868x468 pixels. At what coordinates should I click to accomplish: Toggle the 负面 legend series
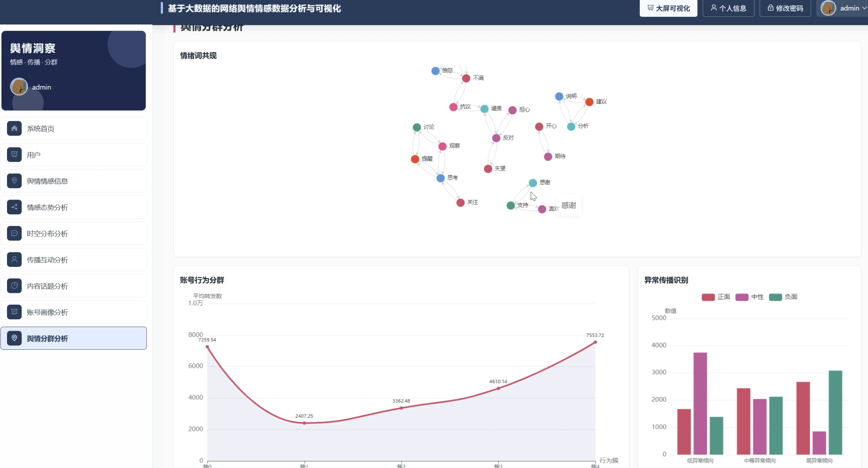[x=783, y=297]
